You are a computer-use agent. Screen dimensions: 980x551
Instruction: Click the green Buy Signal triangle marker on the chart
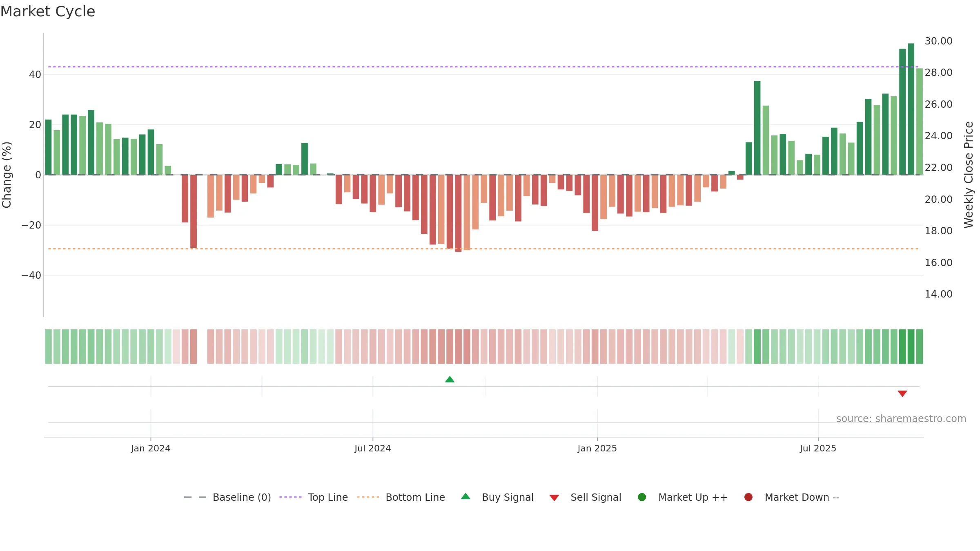[x=450, y=379]
